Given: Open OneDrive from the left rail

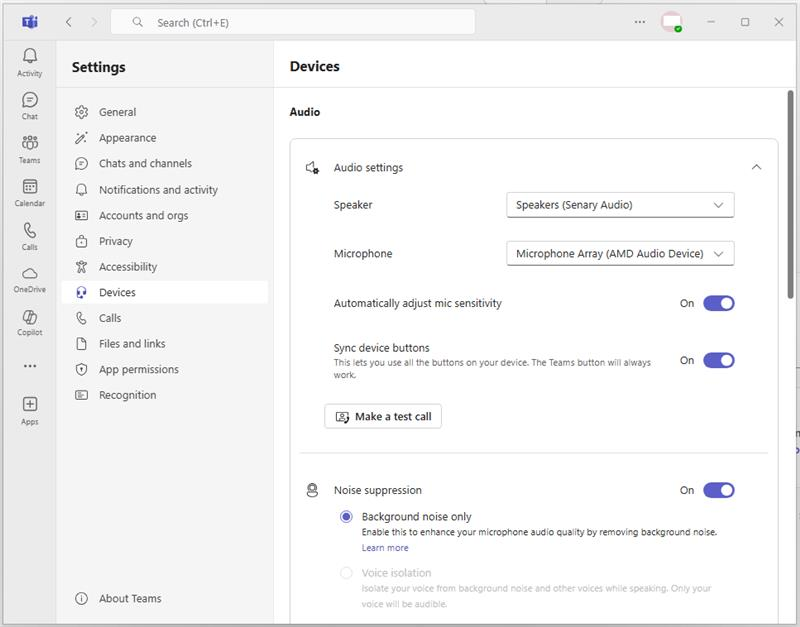Looking at the screenshot, I should 30,278.
